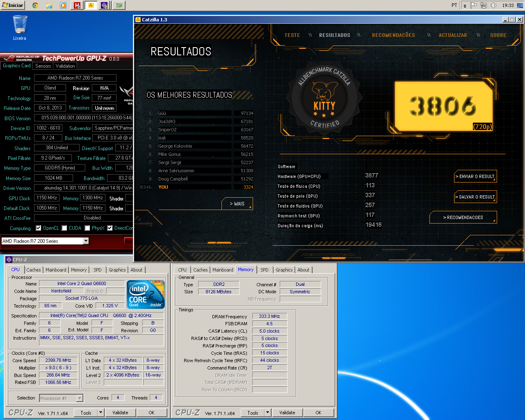Toggle the DirectCompute checkbox in GPU-Z
This screenshot has width=525, height=420.
[x=110, y=228]
